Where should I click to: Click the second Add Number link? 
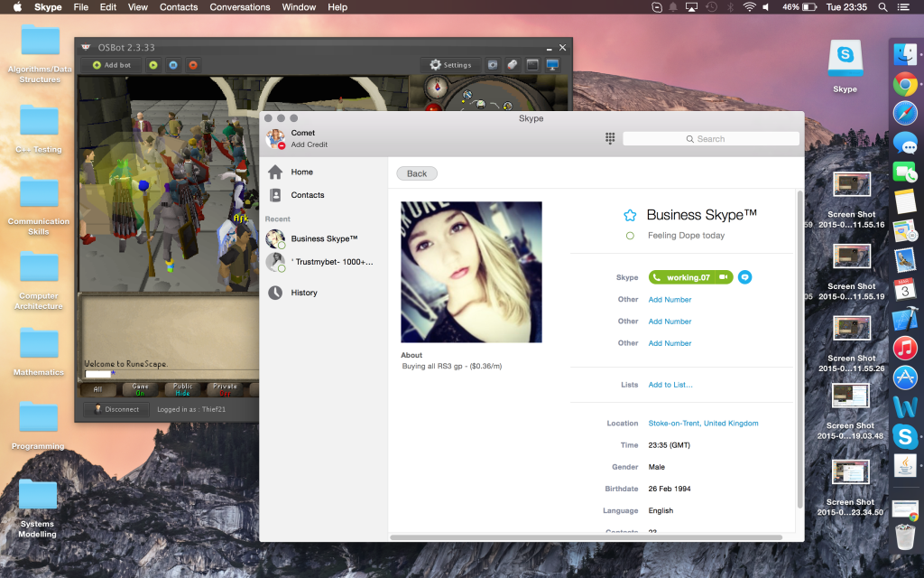670,322
